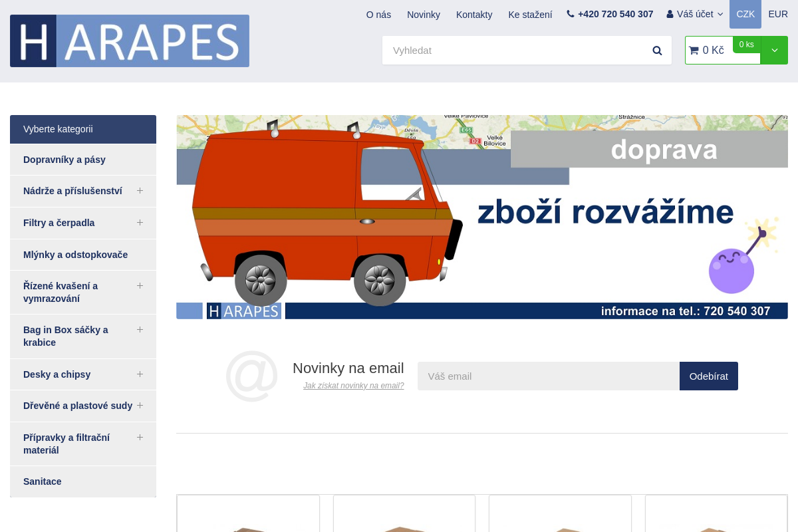Click the Odebírat subscribe button
This screenshot has height=532, width=798.
coord(708,376)
